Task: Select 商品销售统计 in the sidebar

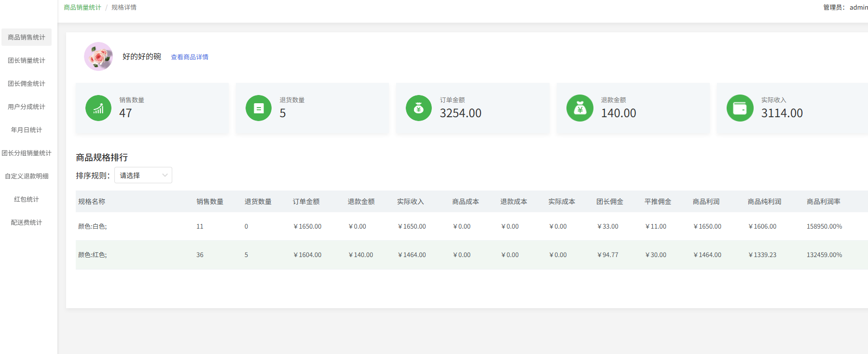Action: point(27,37)
